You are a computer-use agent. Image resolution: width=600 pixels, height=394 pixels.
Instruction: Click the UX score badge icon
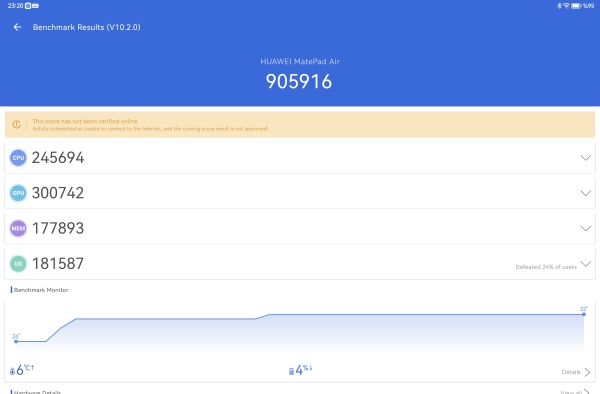(x=18, y=264)
